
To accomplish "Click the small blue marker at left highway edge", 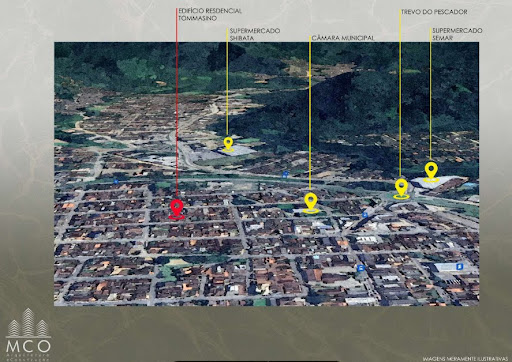I will click(116, 182).
